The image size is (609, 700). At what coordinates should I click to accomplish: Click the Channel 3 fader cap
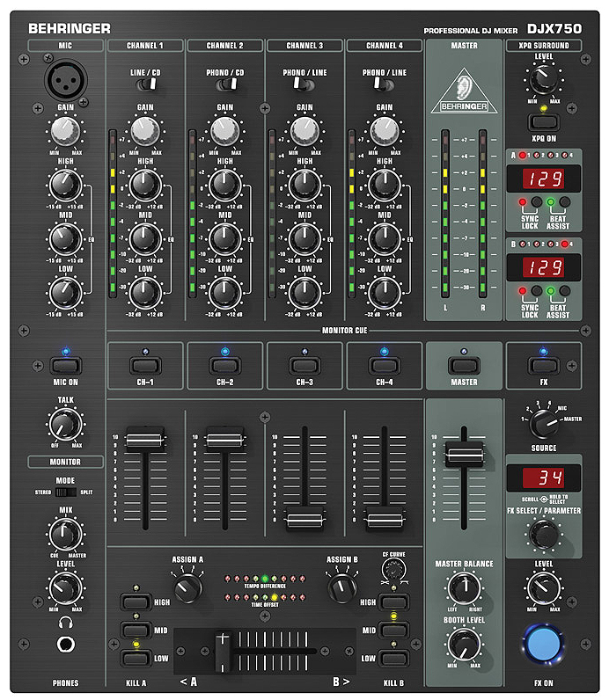click(x=304, y=519)
